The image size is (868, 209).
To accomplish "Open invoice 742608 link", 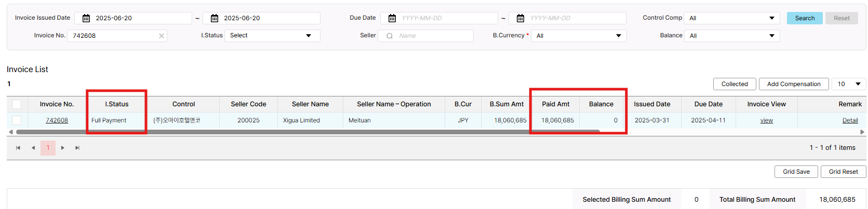I will click(x=57, y=120).
